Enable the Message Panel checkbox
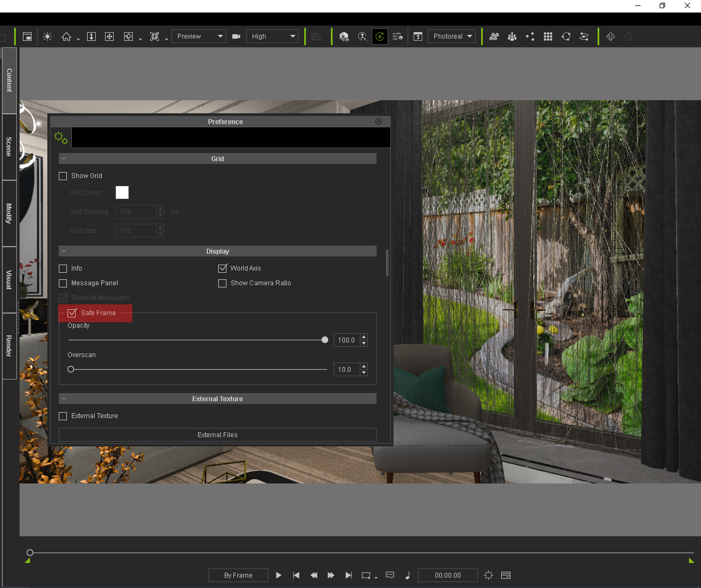The height and width of the screenshot is (588, 701). [63, 283]
